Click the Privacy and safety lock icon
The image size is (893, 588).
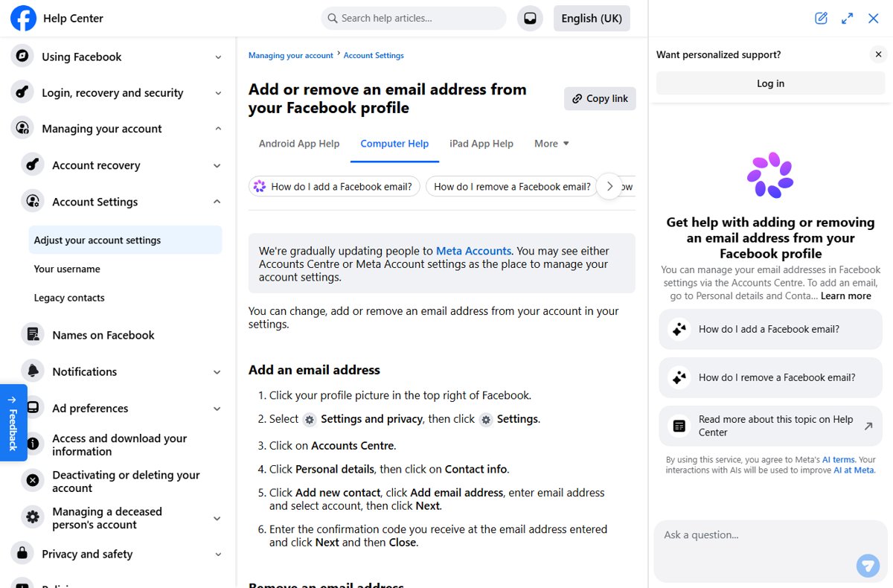pyautogui.click(x=22, y=554)
